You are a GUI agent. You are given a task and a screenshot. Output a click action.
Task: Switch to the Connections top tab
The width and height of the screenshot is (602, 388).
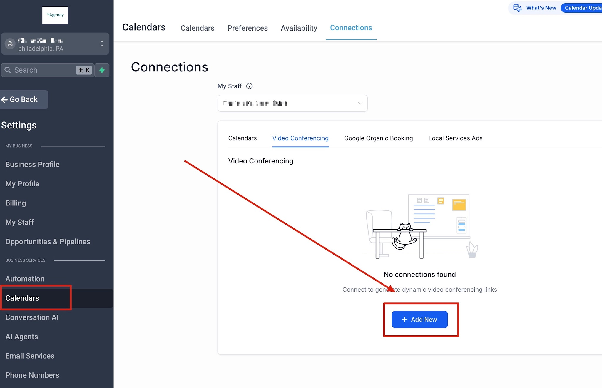point(351,28)
